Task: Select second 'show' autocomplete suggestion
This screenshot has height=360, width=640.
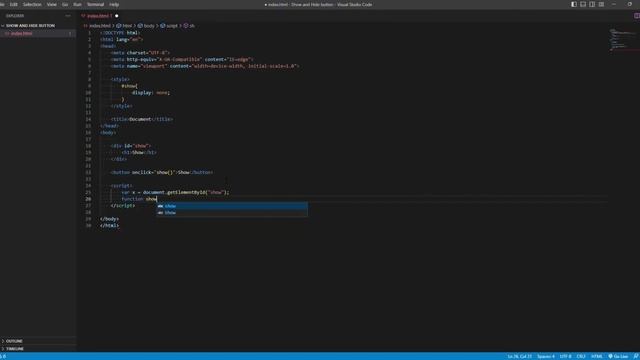Action: point(232,213)
